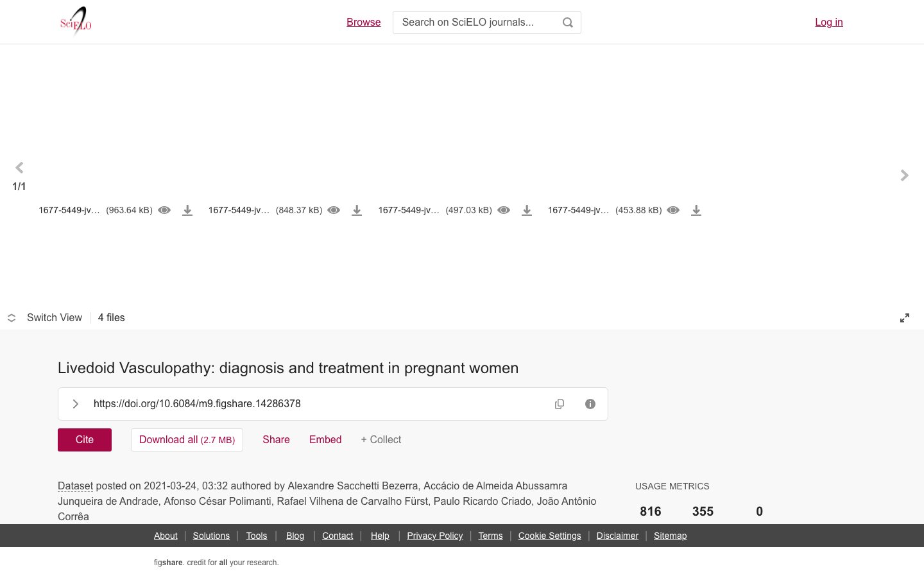The height and width of the screenshot is (578, 924).
Task: Open the Embed option
Action: click(x=325, y=440)
